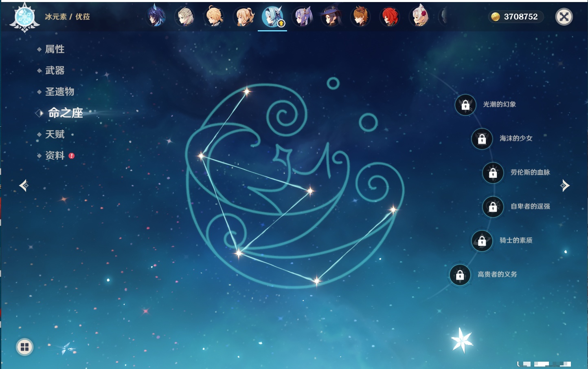Switch to Diluc's red-haired portrait

click(390, 17)
